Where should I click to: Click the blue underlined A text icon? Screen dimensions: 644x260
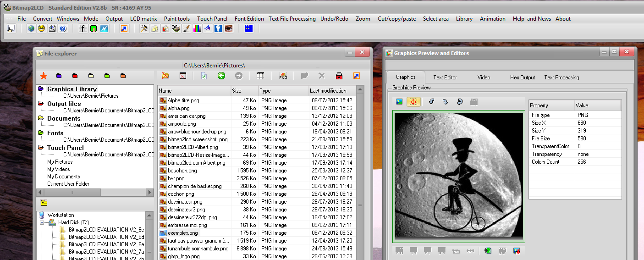pyautogui.click(x=208, y=29)
